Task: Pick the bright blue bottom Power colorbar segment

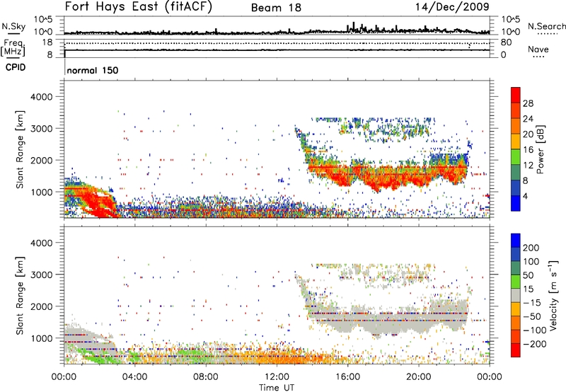Action: (x=516, y=203)
